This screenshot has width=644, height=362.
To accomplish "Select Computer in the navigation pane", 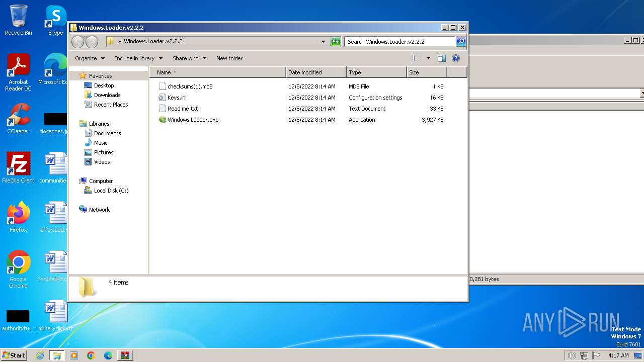I will point(101,181).
